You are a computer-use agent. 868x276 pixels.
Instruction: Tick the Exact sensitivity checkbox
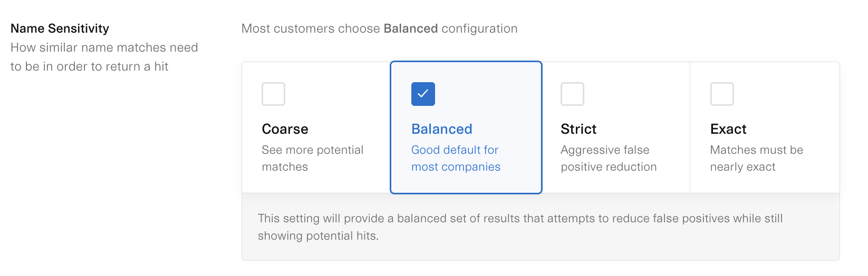click(722, 94)
